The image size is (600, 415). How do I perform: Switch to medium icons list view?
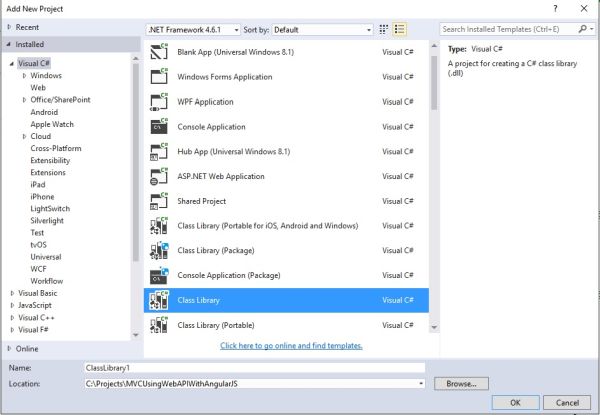[399, 29]
